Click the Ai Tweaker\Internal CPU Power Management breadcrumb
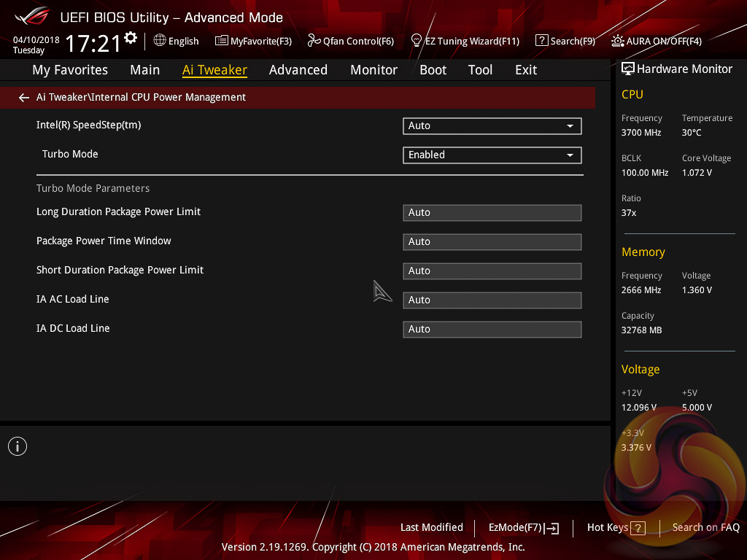Screen dimensions: 747x560 tap(141, 97)
